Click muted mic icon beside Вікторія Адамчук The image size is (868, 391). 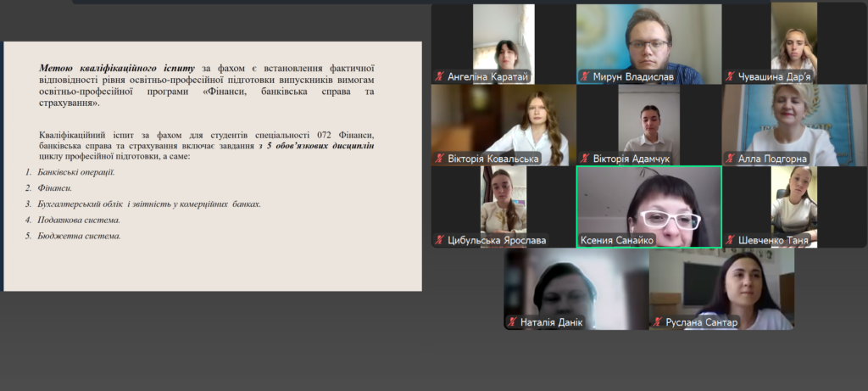click(585, 159)
